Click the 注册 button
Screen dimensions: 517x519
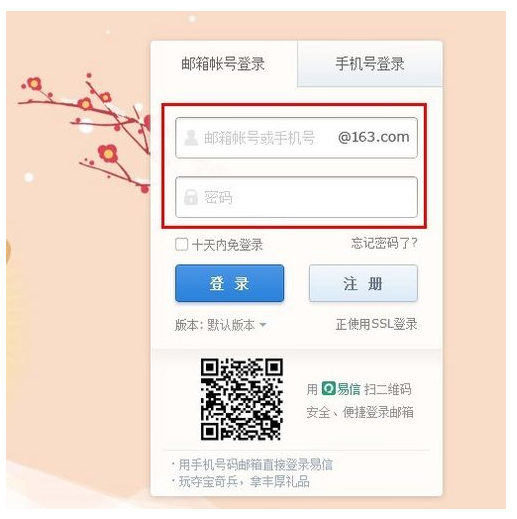point(363,283)
